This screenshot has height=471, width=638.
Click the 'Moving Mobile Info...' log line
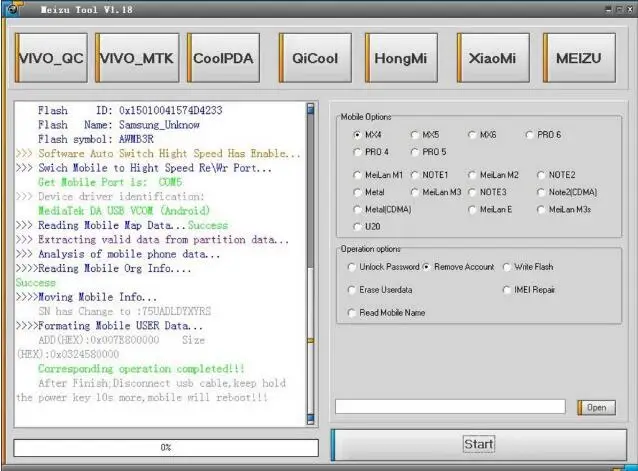tap(86, 297)
